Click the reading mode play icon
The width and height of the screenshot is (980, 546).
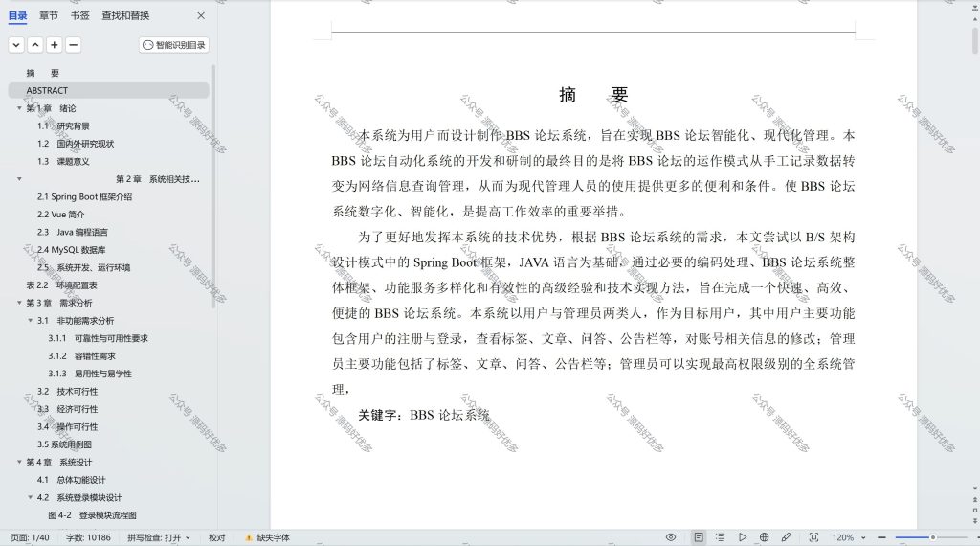point(742,537)
